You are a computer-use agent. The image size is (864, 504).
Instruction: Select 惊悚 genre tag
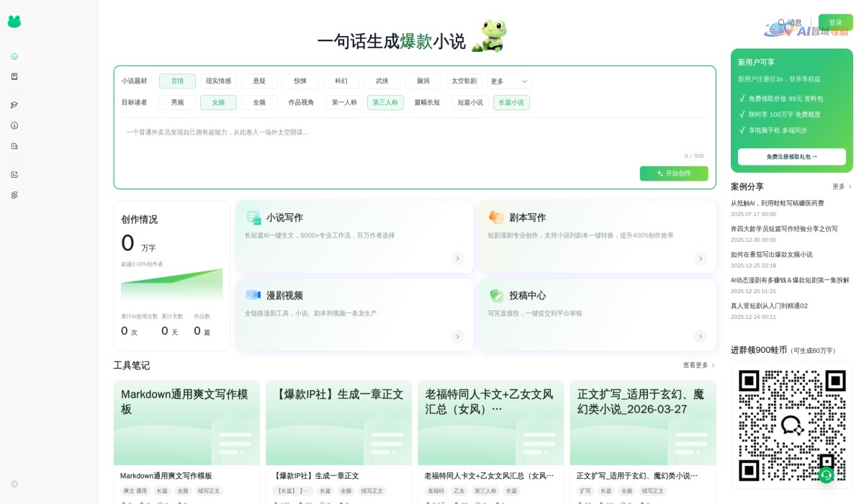click(300, 81)
